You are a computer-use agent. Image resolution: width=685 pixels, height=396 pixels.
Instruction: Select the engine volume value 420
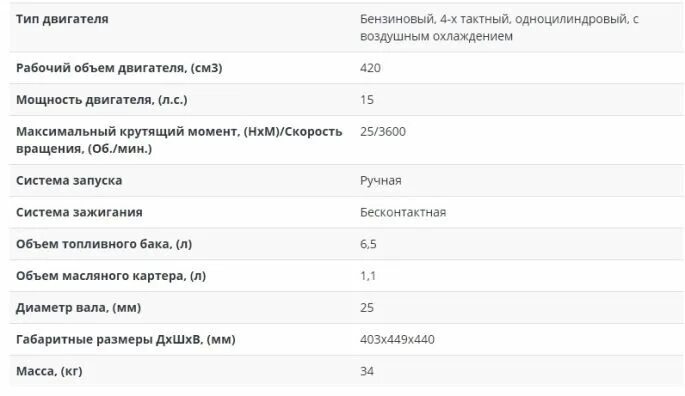(x=370, y=68)
